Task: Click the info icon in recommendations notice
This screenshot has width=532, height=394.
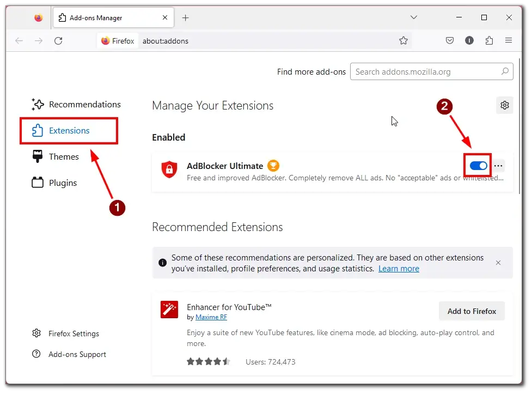Action: (162, 263)
